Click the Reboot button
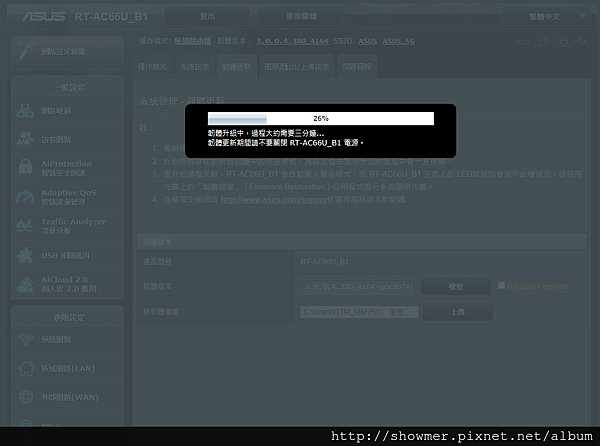This screenshot has height=446, width=600. click(x=301, y=16)
